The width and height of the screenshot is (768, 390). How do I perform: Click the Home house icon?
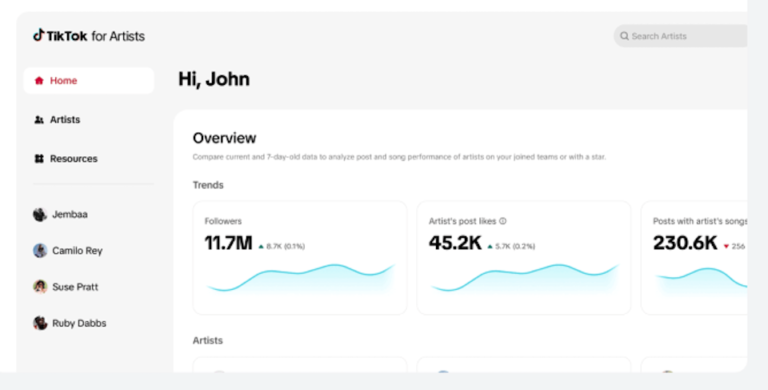39,81
